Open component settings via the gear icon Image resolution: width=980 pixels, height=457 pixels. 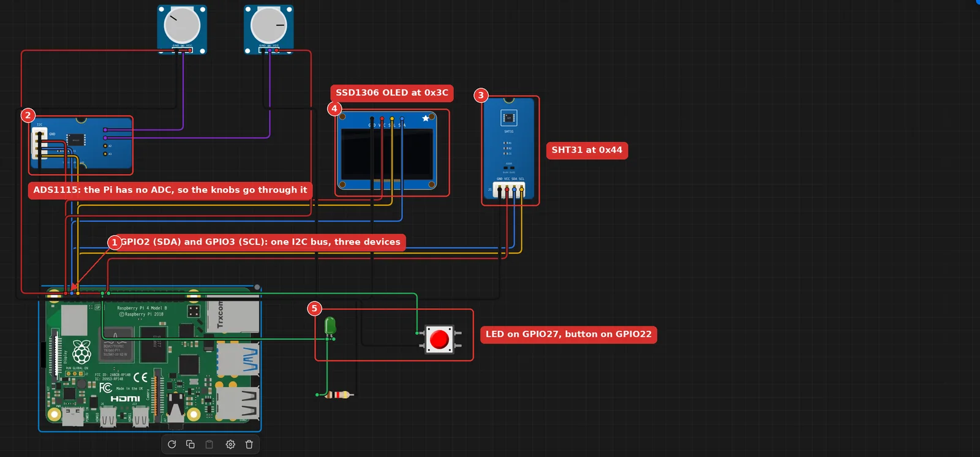point(230,444)
